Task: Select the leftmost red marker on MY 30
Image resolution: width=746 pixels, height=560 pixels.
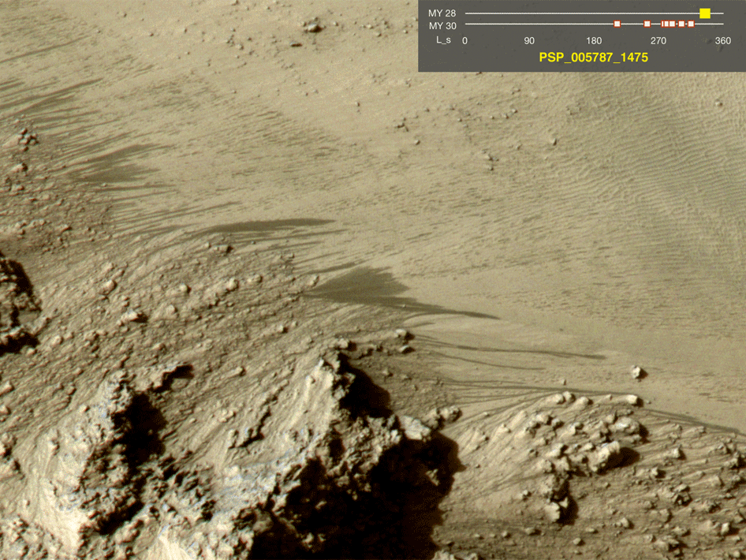Action: (x=617, y=24)
